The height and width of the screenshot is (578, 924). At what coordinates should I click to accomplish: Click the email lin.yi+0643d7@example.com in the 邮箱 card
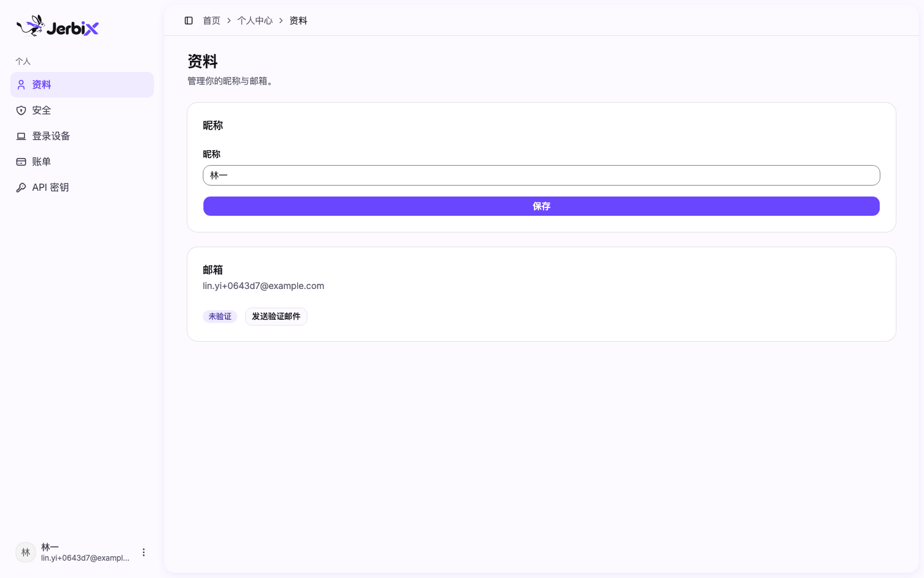pyautogui.click(x=264, y=286)
